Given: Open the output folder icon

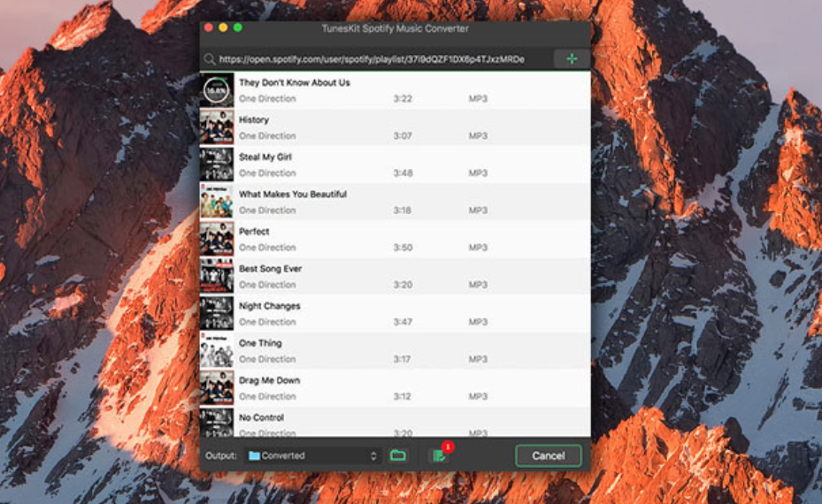Looking at the screenshot, I should 398,455.
